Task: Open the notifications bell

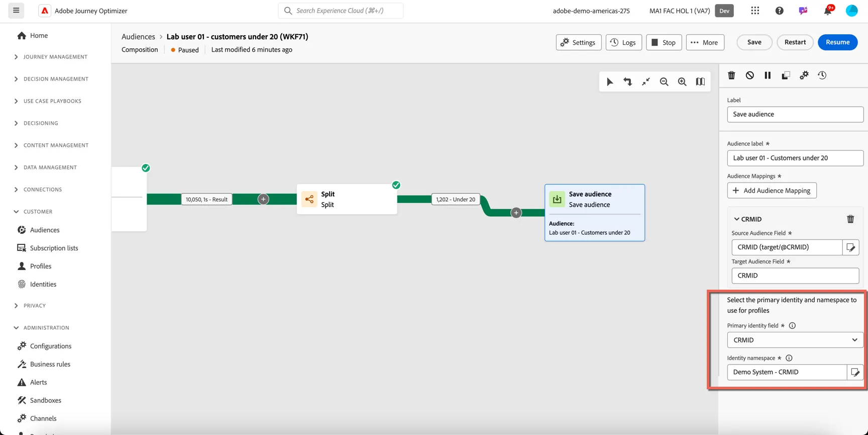Action: 827,11
